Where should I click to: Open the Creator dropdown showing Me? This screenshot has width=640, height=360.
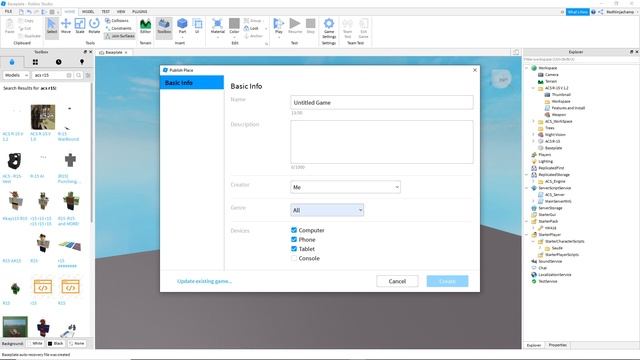click(x=345, y=187)
